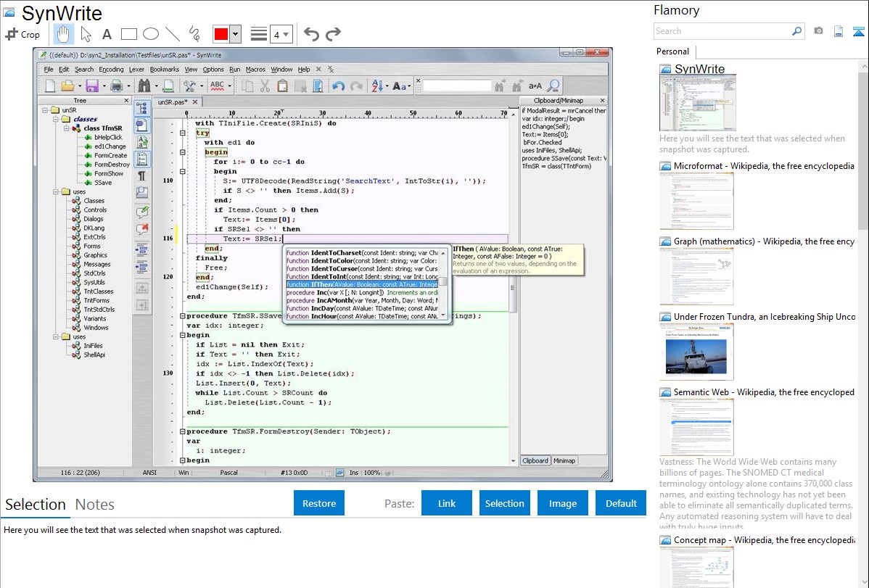The width and height of the screenshot is (869, 588).
Task: Open the Macros menu in SynWrite
Action: tap(255, 70)
